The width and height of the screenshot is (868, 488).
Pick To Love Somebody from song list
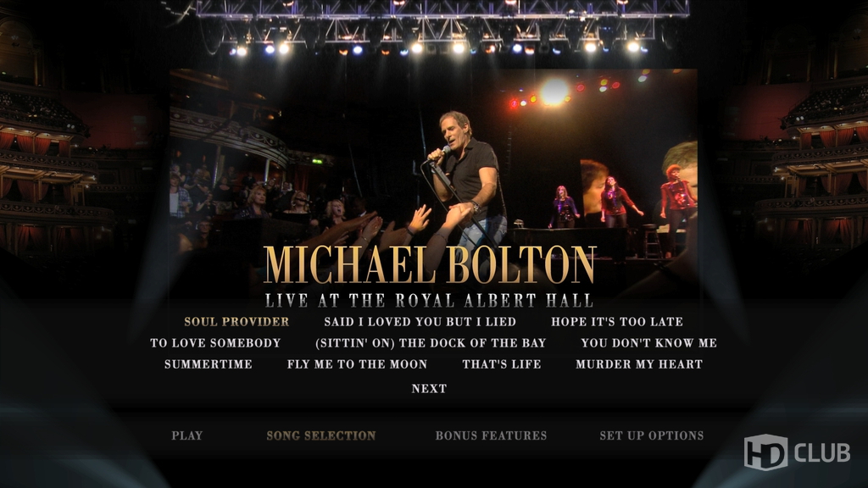(x=215, y=343)
